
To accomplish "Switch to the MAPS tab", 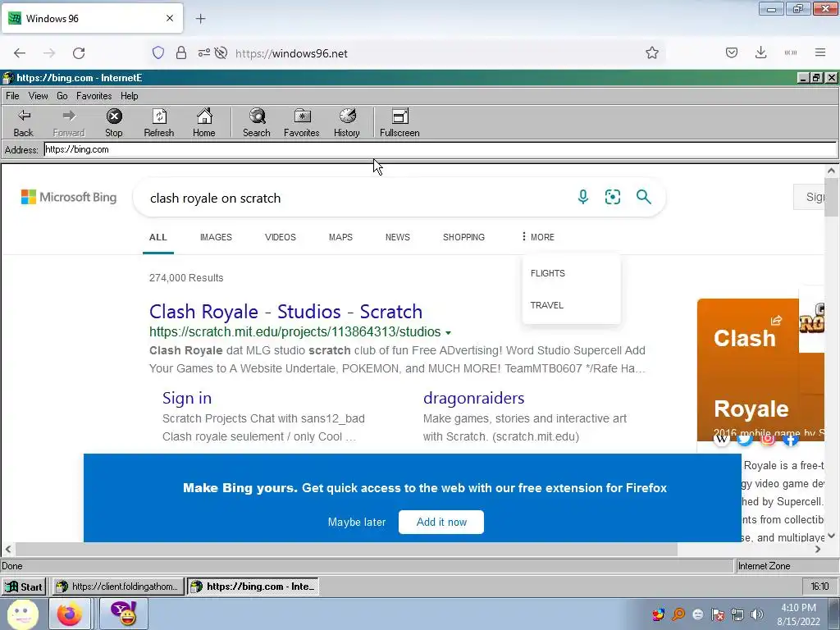I will point(340,237).
